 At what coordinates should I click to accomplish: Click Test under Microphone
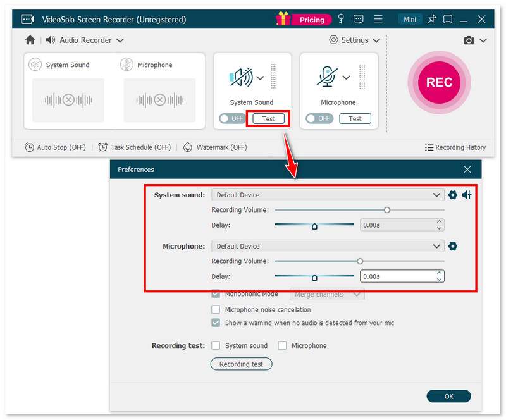(355, 118)
